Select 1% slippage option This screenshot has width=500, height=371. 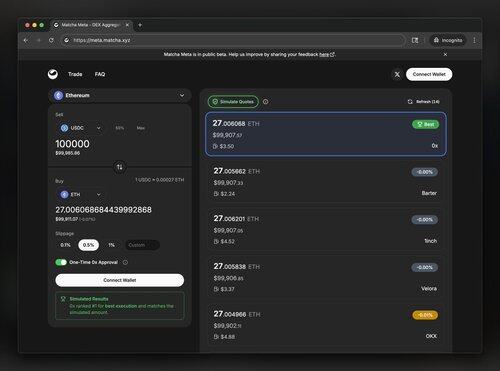coord(111,245)
